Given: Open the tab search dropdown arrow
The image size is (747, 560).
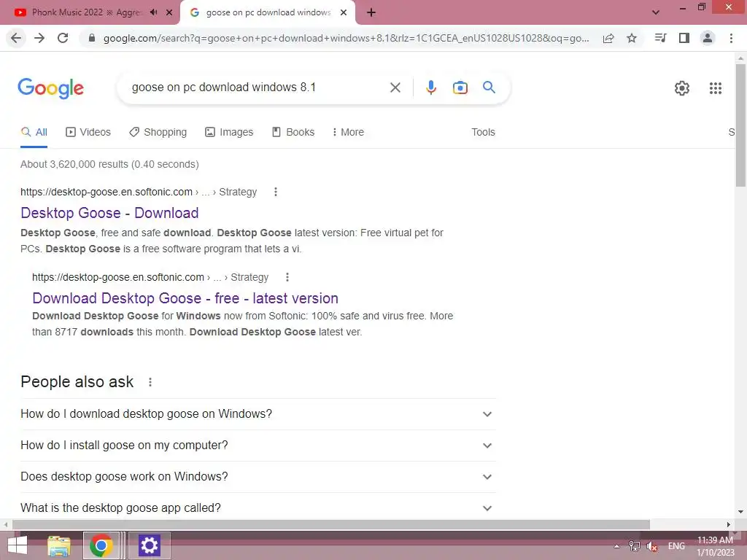Looking at the screenshot, I should pyautogui.click(x=656, y=12).
